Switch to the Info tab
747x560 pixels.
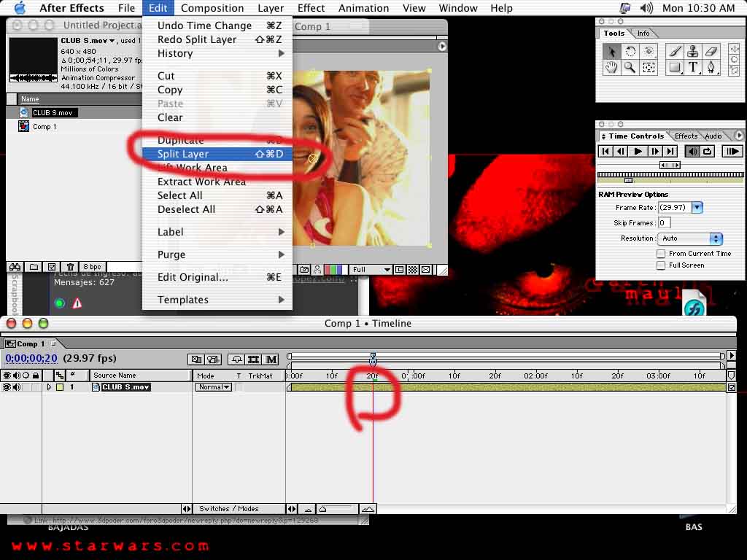[643, 34]
